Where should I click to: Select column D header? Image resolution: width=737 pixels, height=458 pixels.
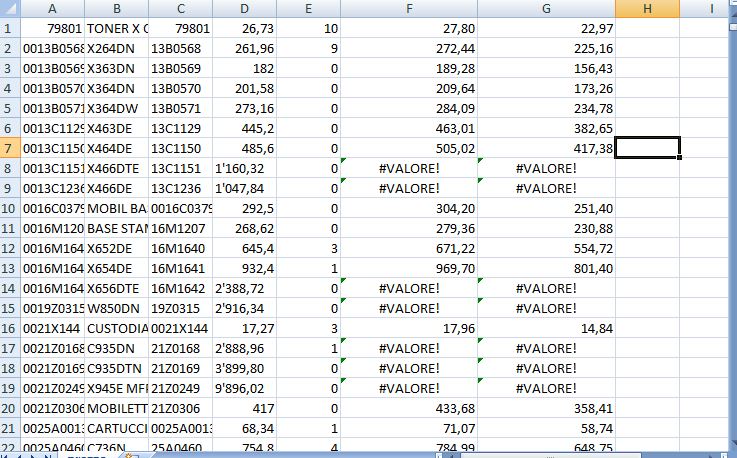(x=244, y=8)
